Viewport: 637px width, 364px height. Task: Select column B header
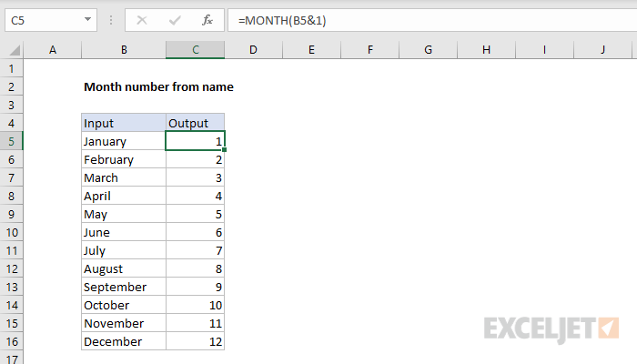coord(124,49)
